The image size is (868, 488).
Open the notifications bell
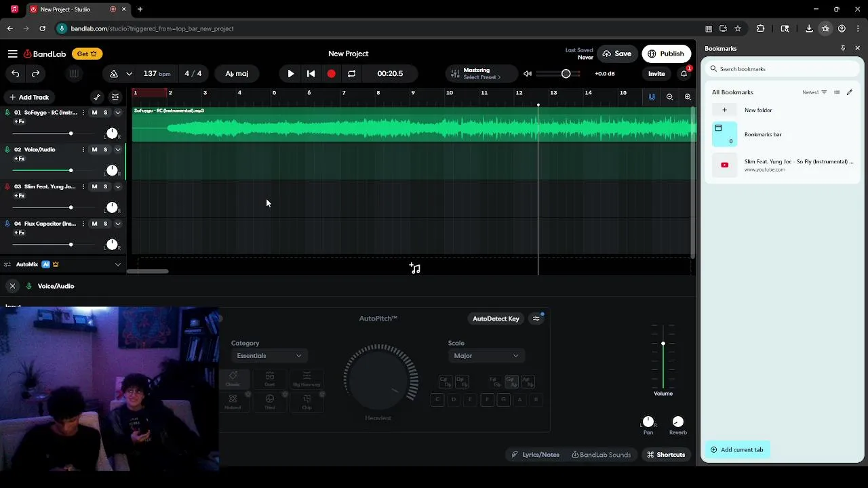click(684, 73)
